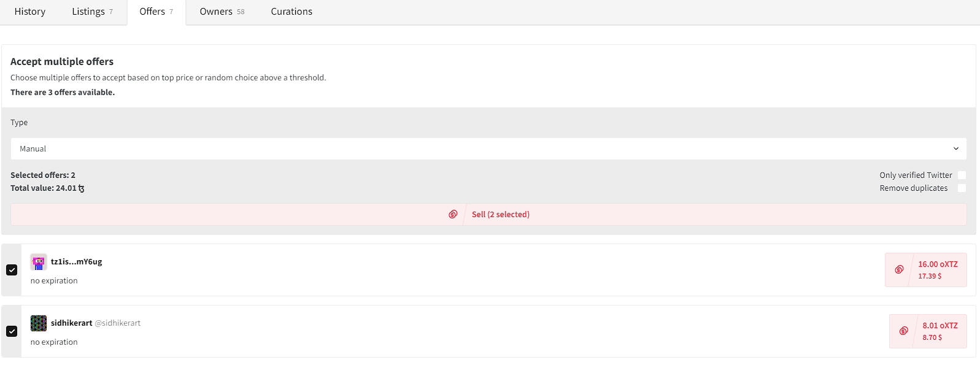Screen dimensions: 980x365
Task: Open the Curations tab
Action: (x=291, y=12)
